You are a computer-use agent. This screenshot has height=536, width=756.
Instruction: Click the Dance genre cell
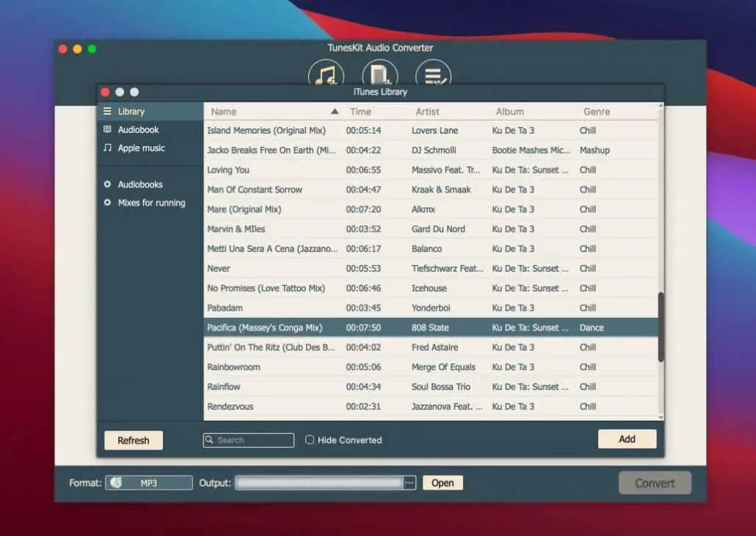pyautogui.click(x=592, y=327)
